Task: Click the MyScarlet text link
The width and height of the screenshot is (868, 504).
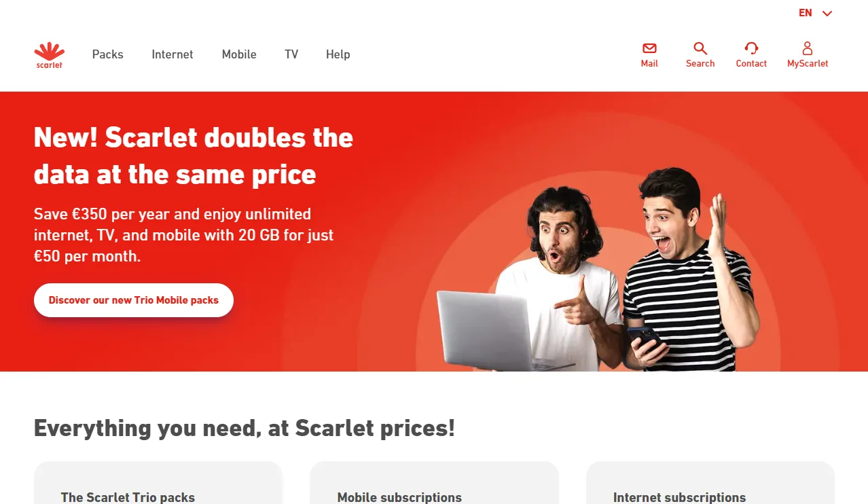Action: 808,63
